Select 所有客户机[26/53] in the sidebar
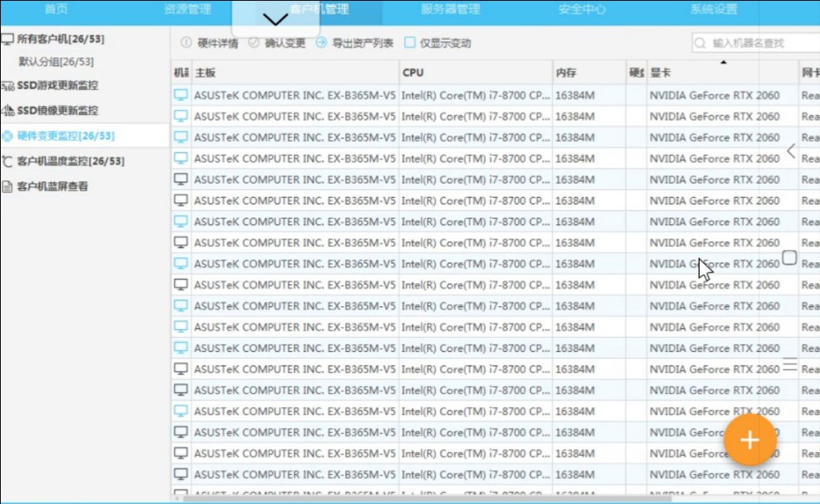The height and width of the screenshot is (504, 820). click(61, 39)
